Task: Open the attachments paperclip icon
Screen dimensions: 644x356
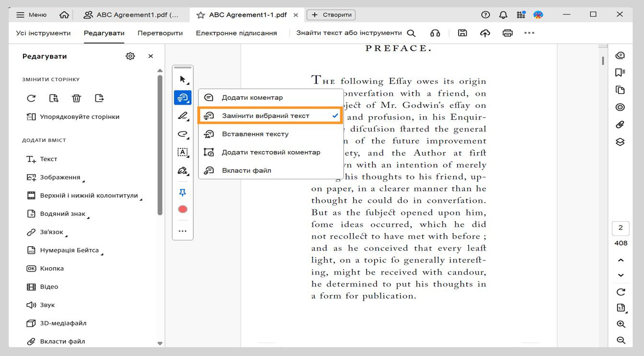Action: [x=621, y=125]
